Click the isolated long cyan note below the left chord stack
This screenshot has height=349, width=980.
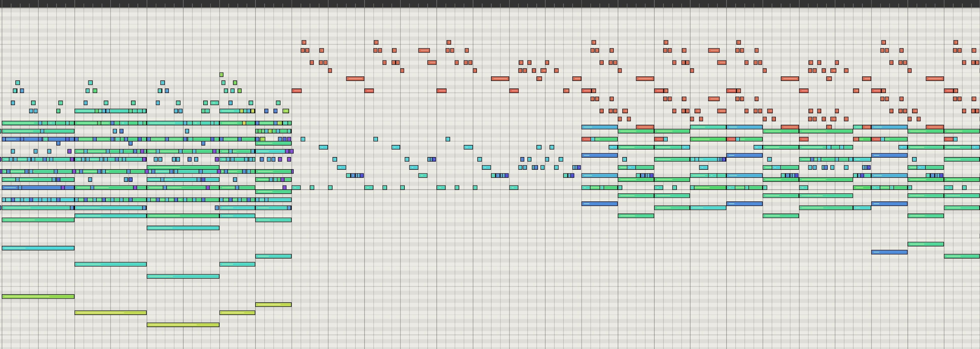tap(38, 248)
